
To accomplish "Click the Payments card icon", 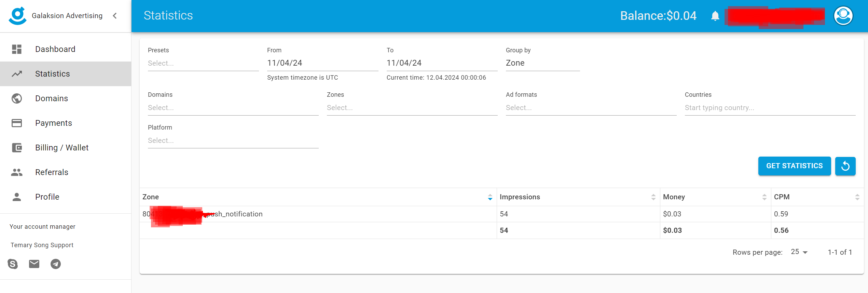I will click(17, 123).
